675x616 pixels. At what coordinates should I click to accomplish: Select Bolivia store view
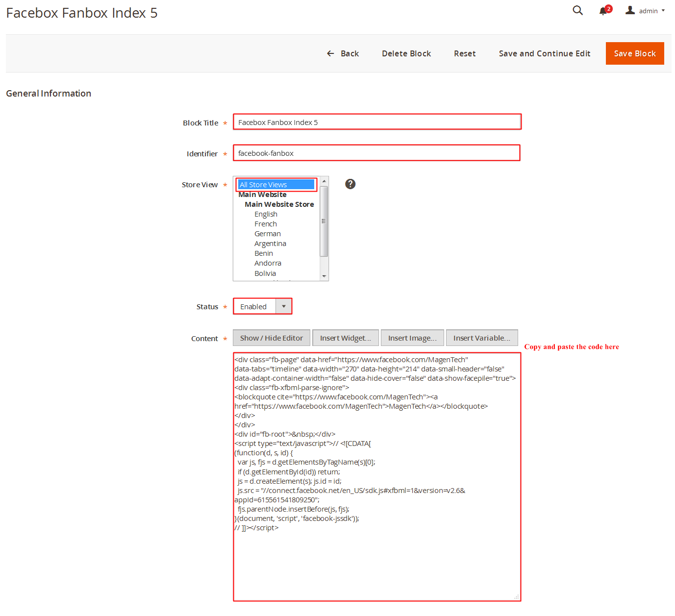[x=265, y=273]
